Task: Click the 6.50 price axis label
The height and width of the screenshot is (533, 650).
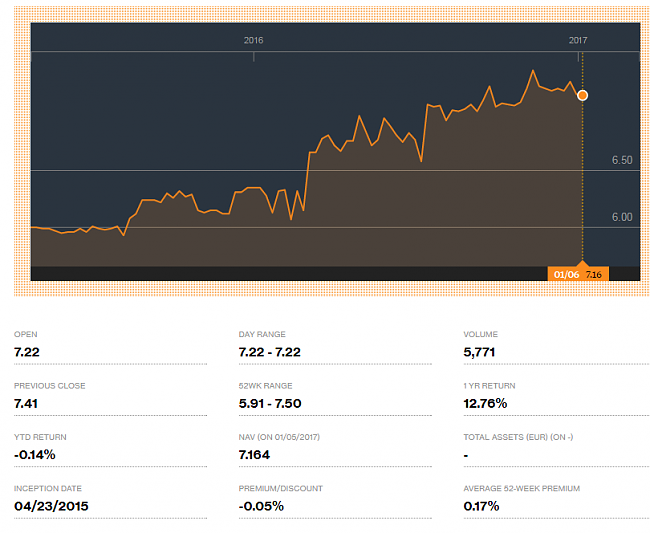Action: coord(622,160)
